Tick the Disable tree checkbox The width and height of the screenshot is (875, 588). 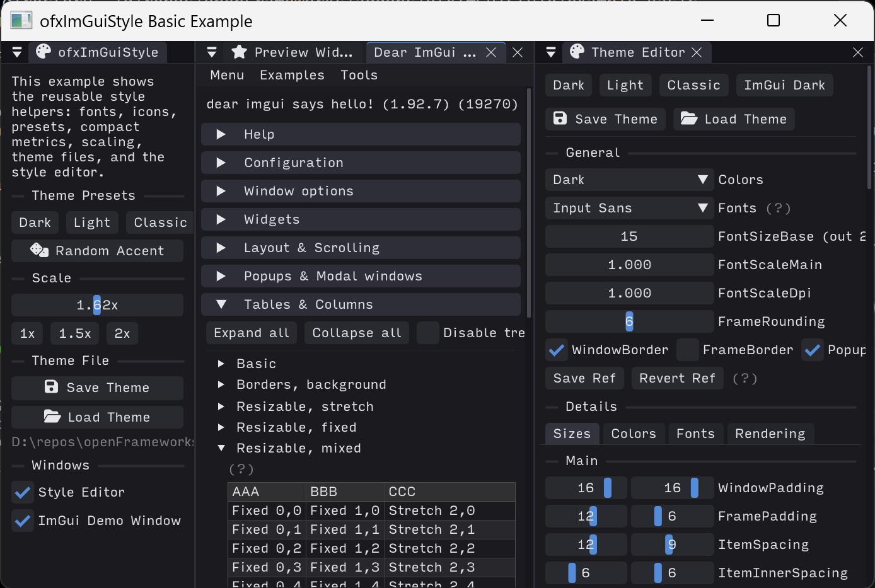click(x=428, y=333)
